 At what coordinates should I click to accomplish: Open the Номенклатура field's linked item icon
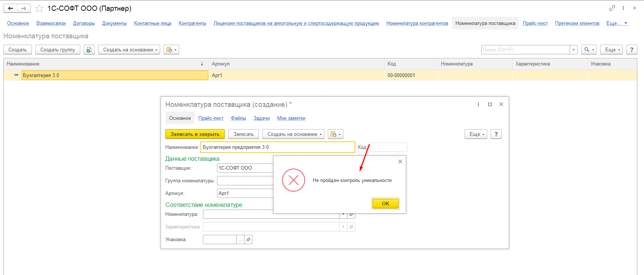coord(351,215)
